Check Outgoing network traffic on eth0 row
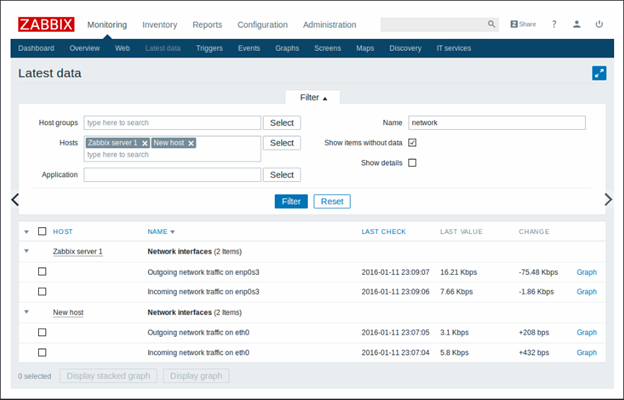 coord(42,332)
